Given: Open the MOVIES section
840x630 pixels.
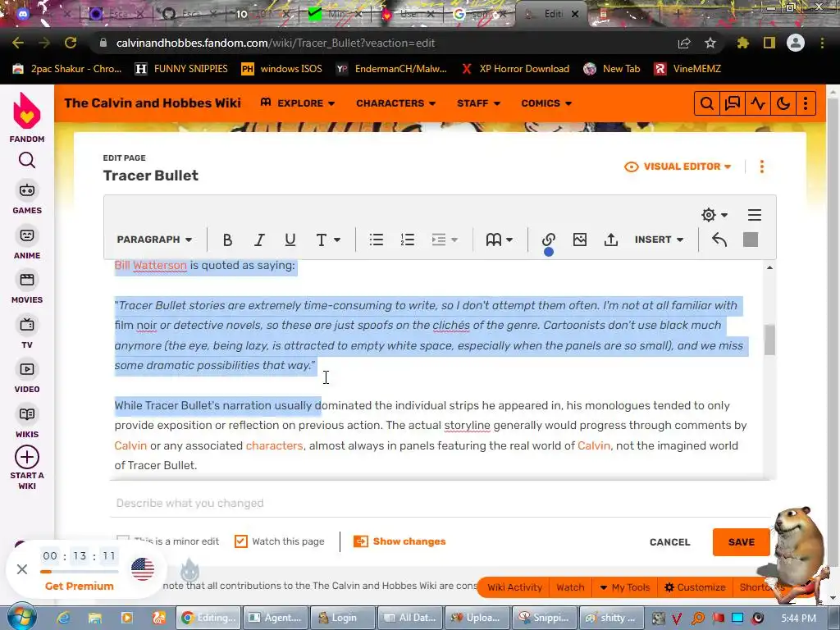Looking at the screenshot, I should [x=27, y=288].
